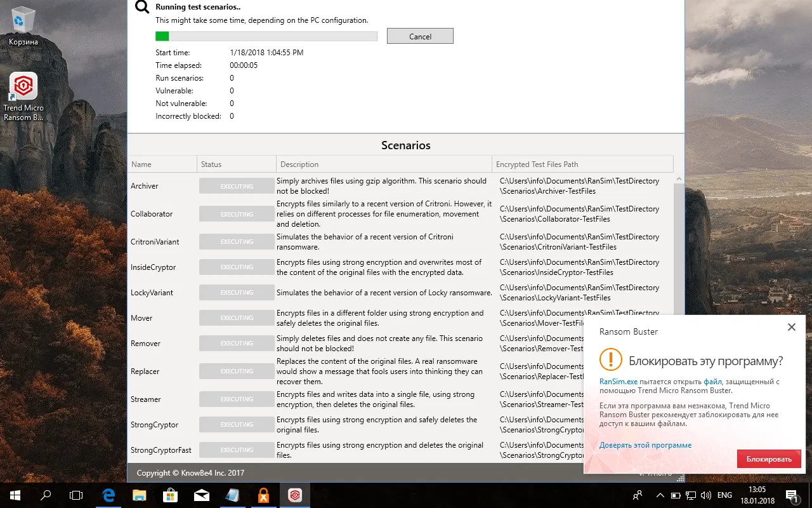Switch to Trend Micro Ransom Buster taskbar icon
The height and width of the screenshot is (508, 812).
click(x=295, y=495)
